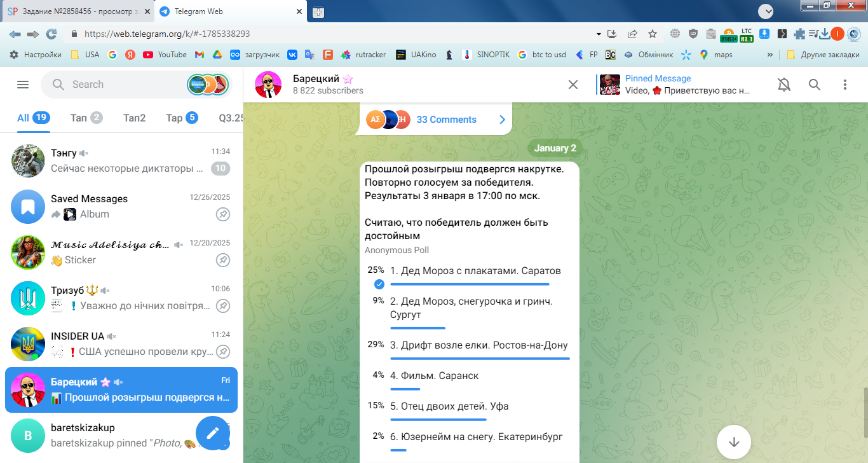This screenshot has height=463, width=868.
Task: Open the VK bookmark icon
Action: click(292, 55)
